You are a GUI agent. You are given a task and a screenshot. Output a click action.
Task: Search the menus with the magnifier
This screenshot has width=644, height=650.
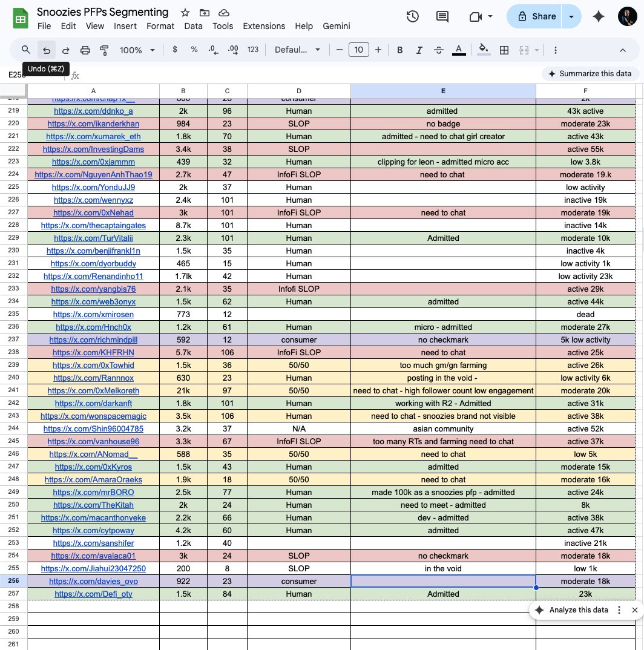(x=25, y=50)
